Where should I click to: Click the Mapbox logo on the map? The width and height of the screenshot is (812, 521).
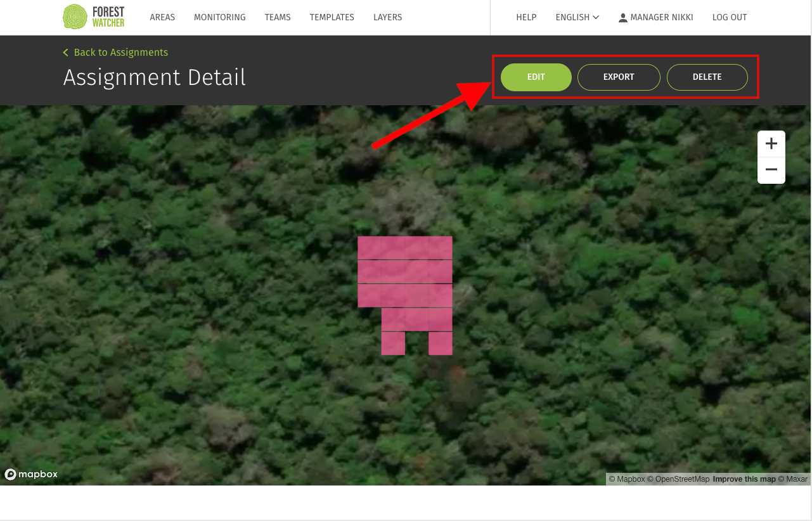coord(30,474)
